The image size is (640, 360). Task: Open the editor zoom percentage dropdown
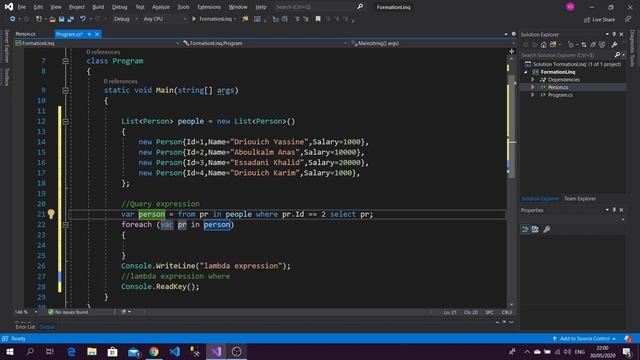tap(36, 312)
